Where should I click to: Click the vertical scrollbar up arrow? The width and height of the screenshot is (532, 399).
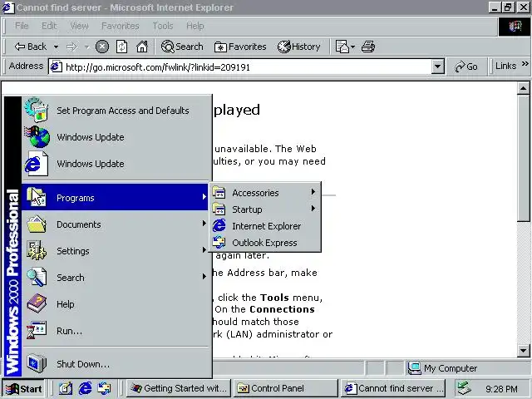(x=523, y=89)
